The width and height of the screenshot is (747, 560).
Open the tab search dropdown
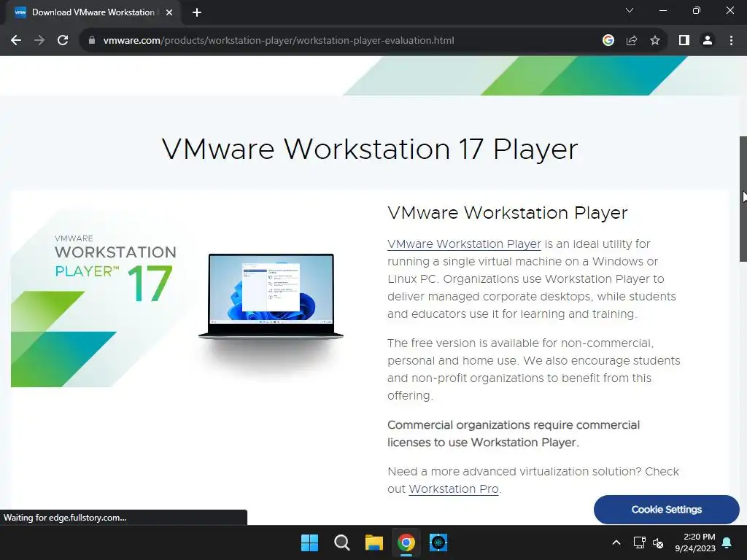click(630, 10)
